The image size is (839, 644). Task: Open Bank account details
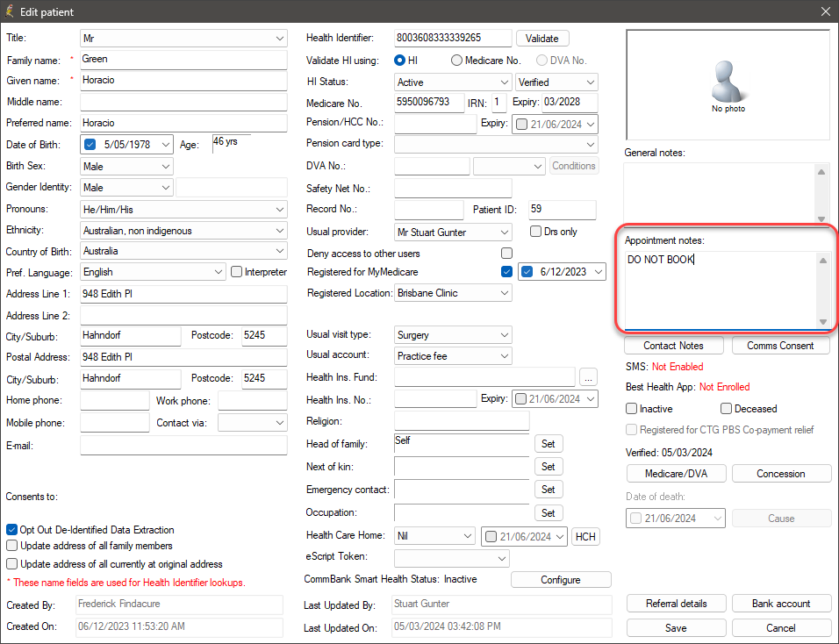coord(781,604)
